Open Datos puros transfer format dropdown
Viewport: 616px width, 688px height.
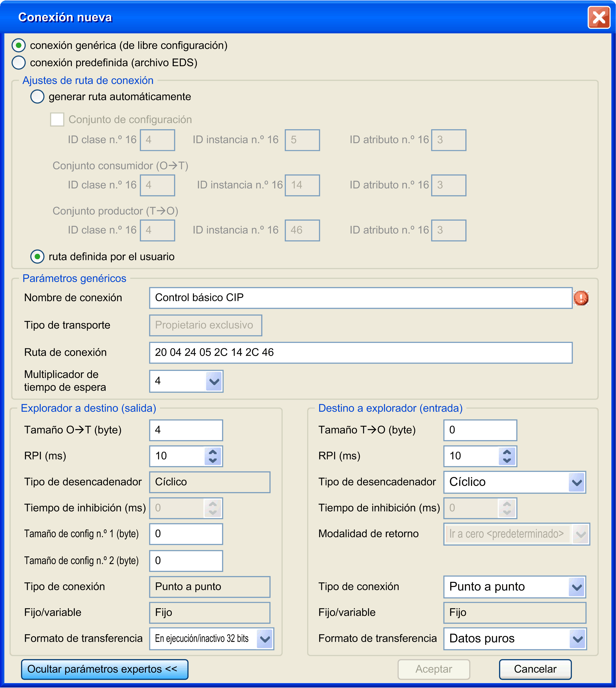[x=577, y=639]
